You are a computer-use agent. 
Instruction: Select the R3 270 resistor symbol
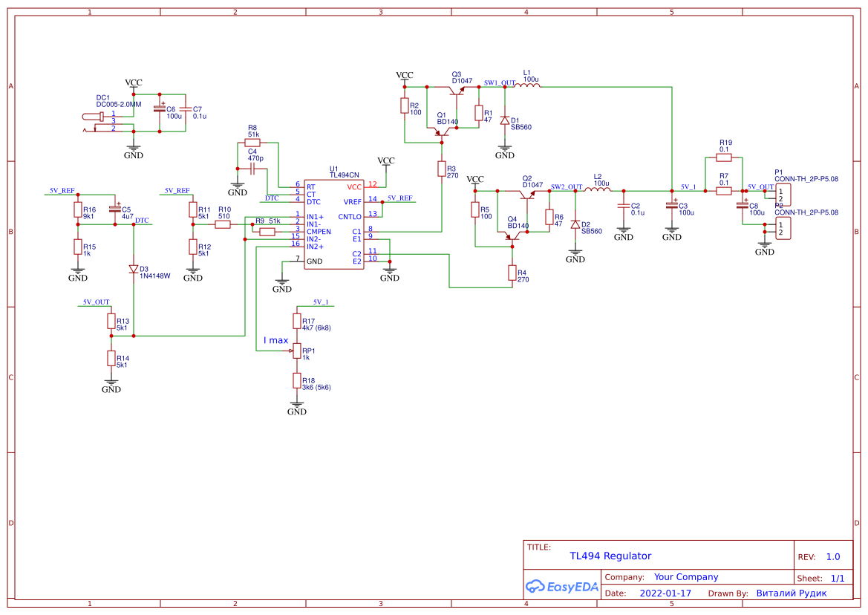[442, 169]
